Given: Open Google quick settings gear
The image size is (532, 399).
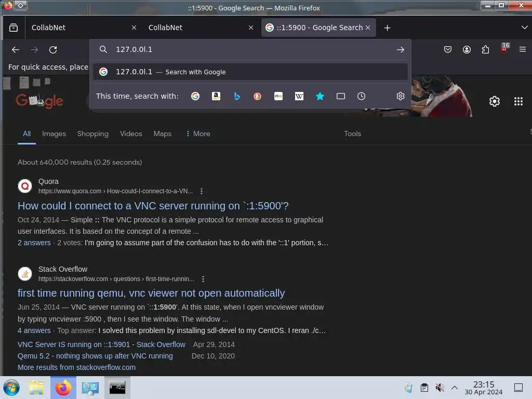Looking at the screenshot, I should [x=495, y=101].
